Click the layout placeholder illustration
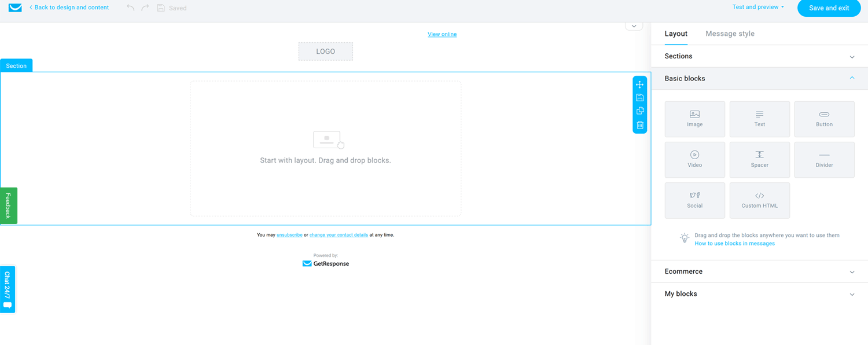 pyautogui.click(x=328, y=140)
